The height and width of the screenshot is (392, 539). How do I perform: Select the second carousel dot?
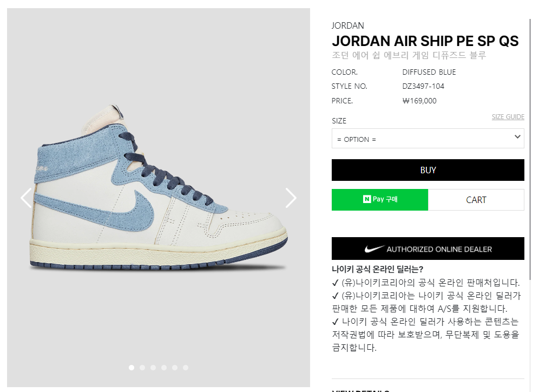click(x=142, y=368)
